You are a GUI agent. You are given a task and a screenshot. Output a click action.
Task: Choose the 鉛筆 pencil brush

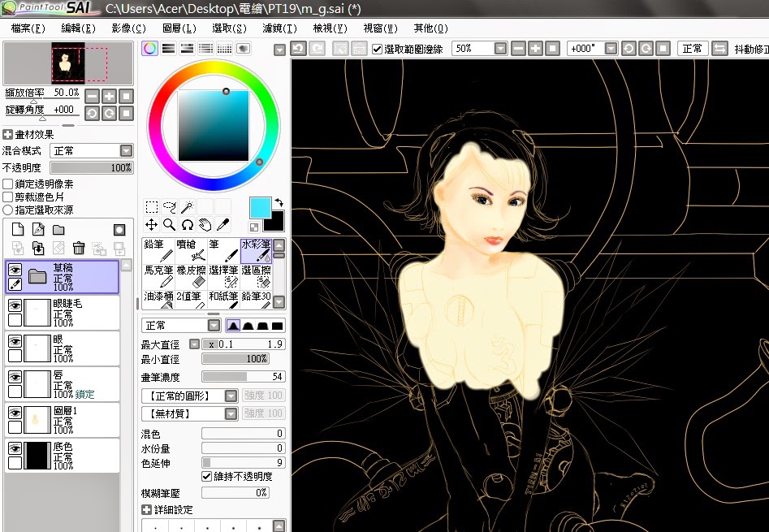click(x=158, y=251)
